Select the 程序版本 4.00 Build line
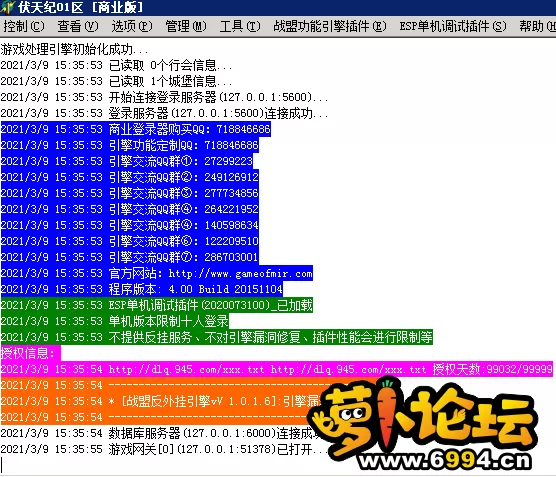This screenshot has width=556, height=477. (x=142, y=289)
